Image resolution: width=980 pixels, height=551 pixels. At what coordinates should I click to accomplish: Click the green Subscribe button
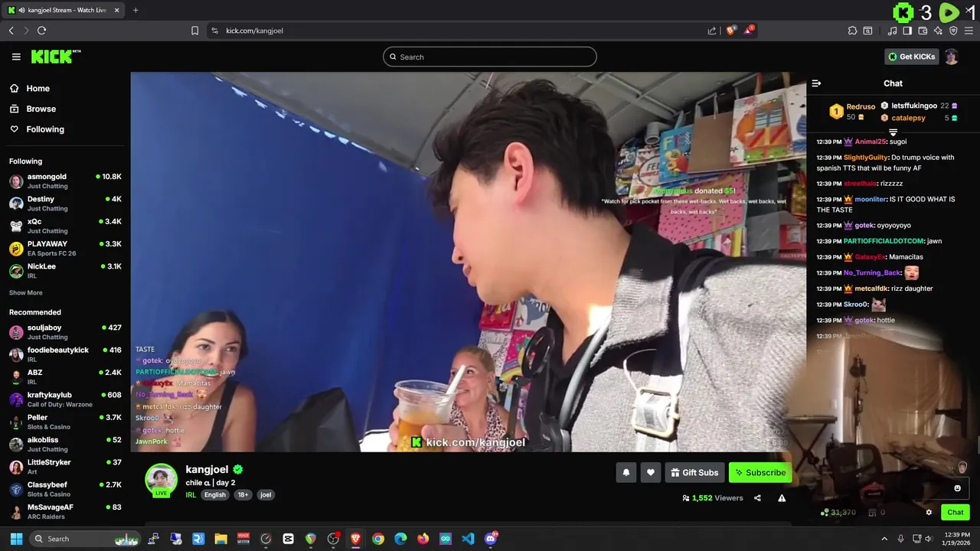click(760, 472)
